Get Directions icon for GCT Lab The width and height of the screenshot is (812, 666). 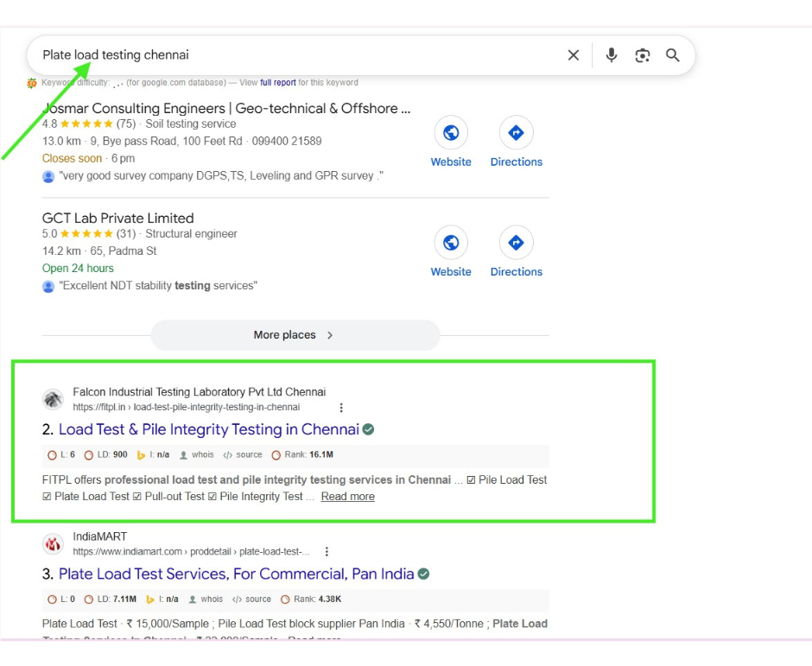point(516,243)
